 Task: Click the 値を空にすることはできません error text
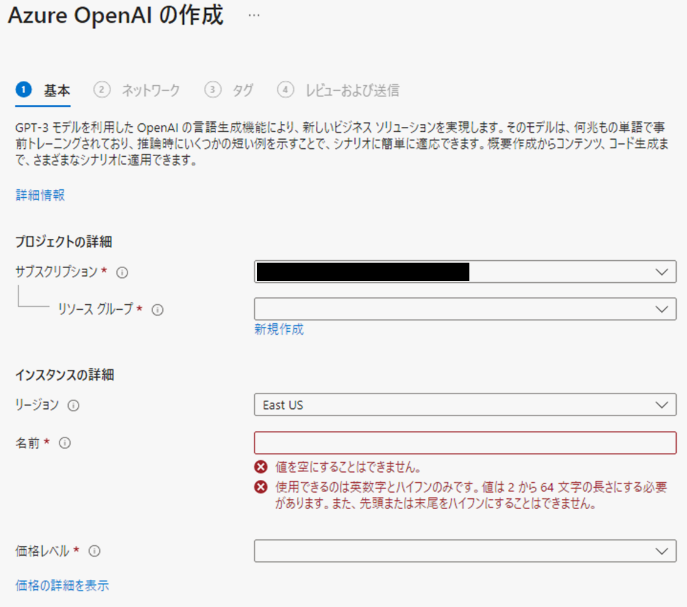point(348,467)
